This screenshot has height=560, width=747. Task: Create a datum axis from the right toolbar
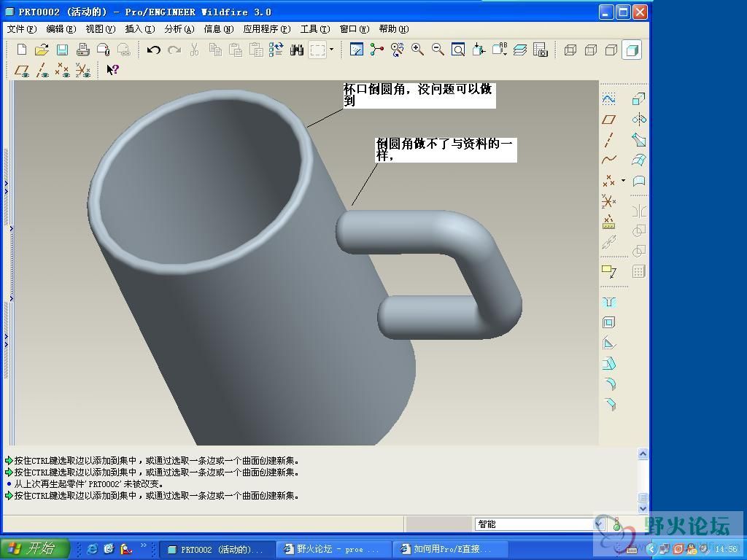click(609, 139)
